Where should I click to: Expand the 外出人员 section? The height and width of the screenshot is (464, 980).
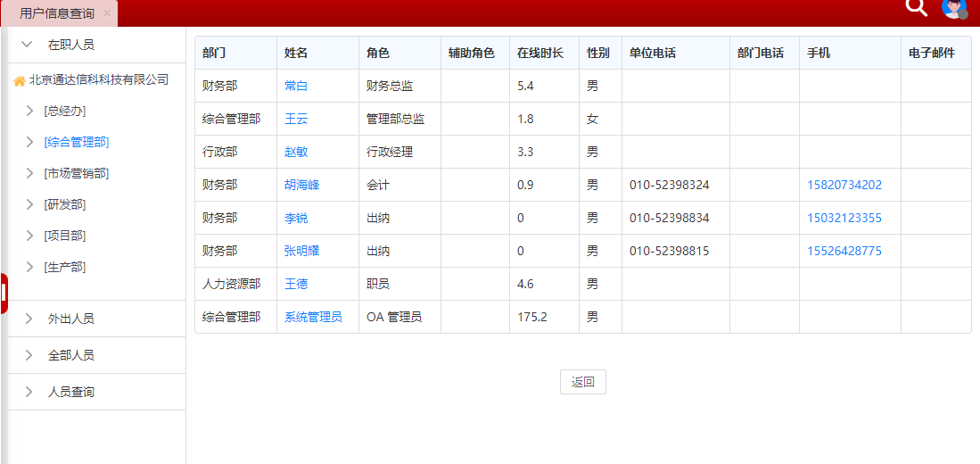click(29, 319)
